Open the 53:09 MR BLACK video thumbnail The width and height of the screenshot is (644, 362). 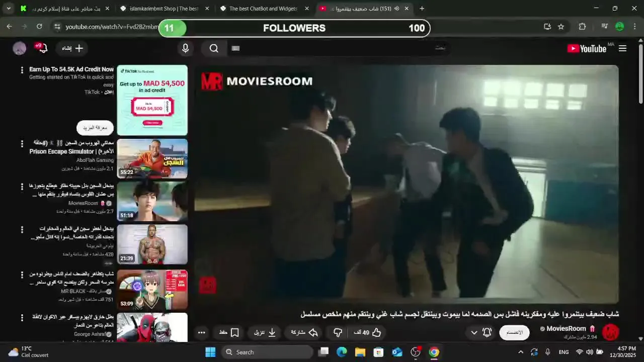point(152,289)
